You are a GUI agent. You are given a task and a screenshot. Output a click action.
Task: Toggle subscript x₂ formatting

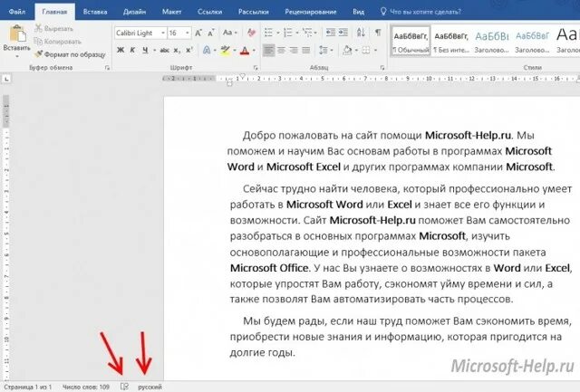(x=178, y=51)
